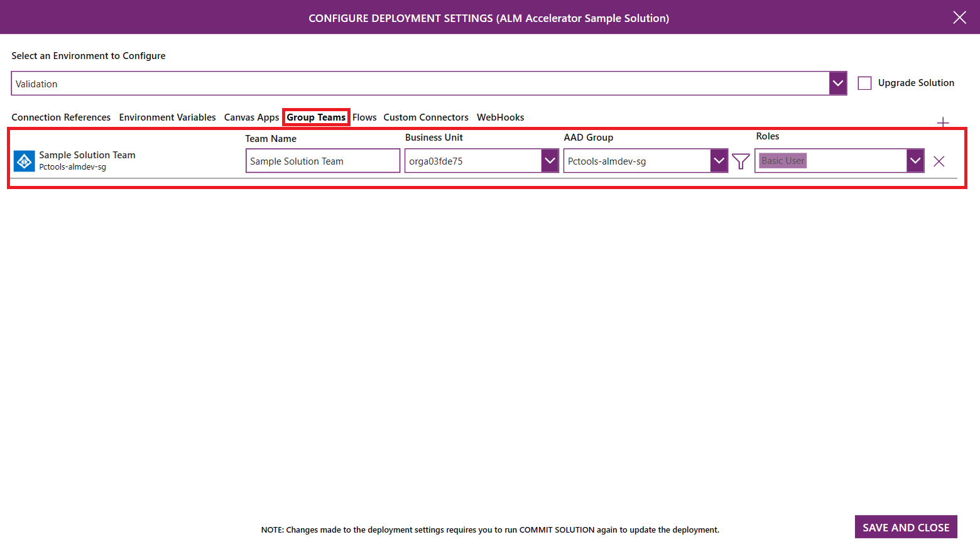Screen dimensions: 980x554
Task: Select the Group Teams tab
Action: tap(316, 117)
